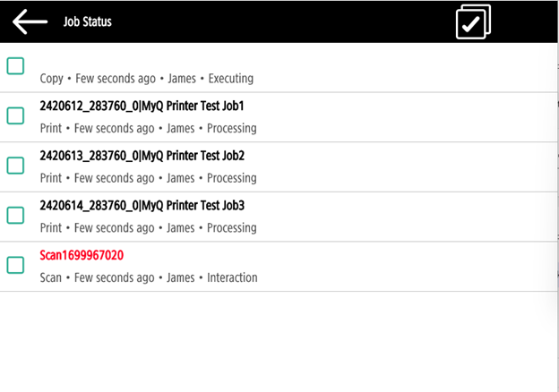Click the Job Status header title

(87, 21)
